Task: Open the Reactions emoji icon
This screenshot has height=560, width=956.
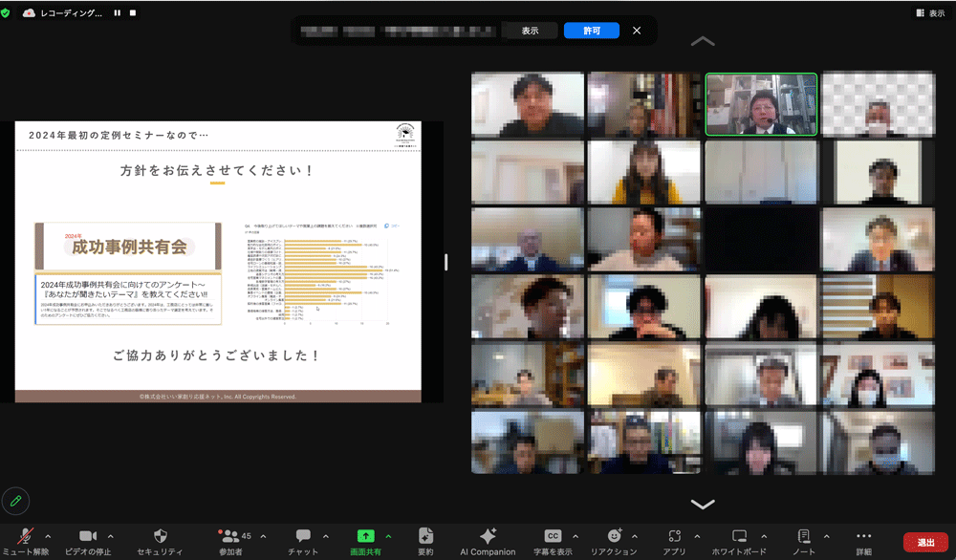Action: pos(615,536)
